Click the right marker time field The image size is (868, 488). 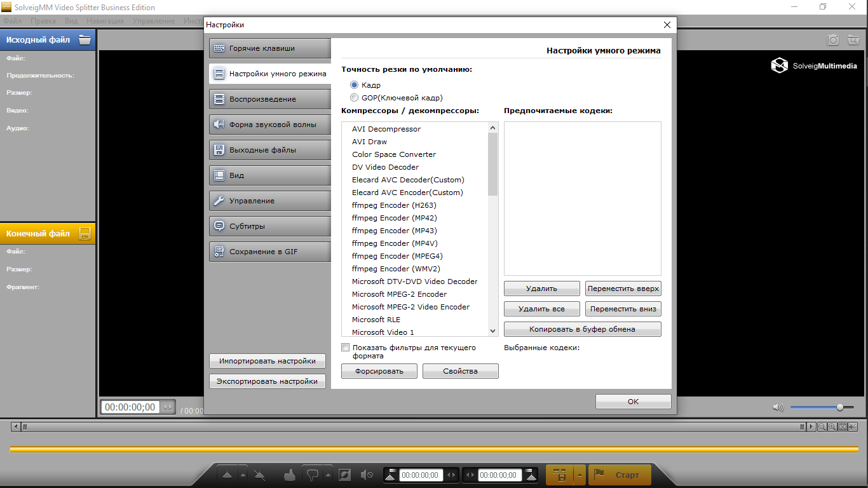pos(500,475)
